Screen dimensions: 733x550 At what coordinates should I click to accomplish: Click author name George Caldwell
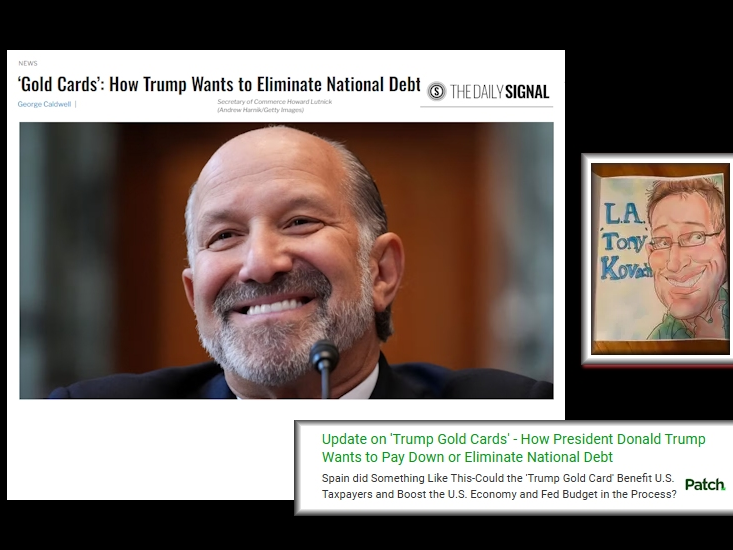(44, 104)
